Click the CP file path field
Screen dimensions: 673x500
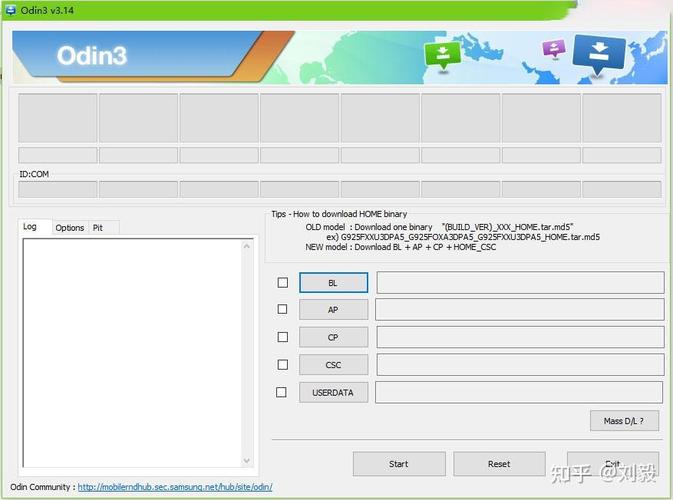pos(519,337)
